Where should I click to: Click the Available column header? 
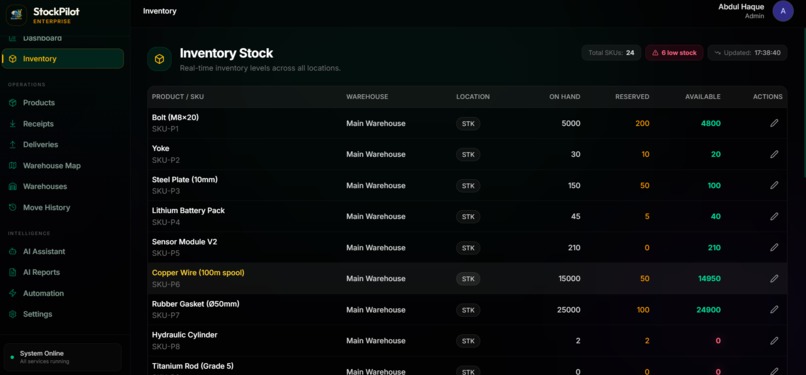pos(703,97)
